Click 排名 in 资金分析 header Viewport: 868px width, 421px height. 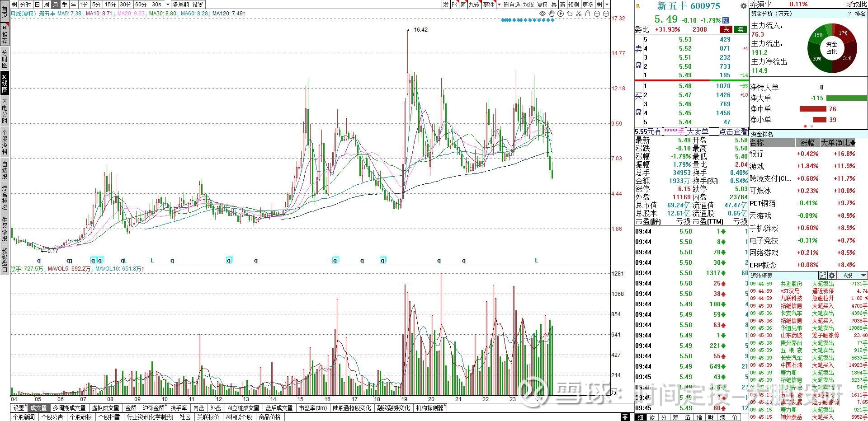(x=860, y=14)
